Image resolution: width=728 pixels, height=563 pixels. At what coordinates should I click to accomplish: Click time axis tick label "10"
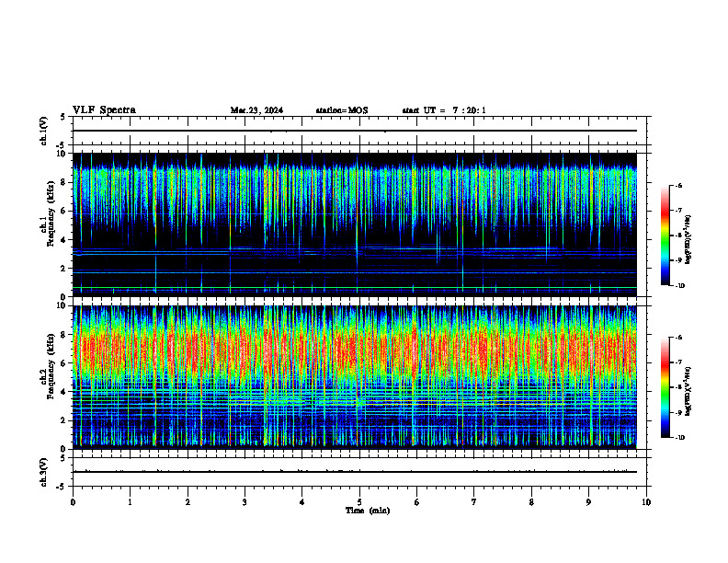pos(646,502)
